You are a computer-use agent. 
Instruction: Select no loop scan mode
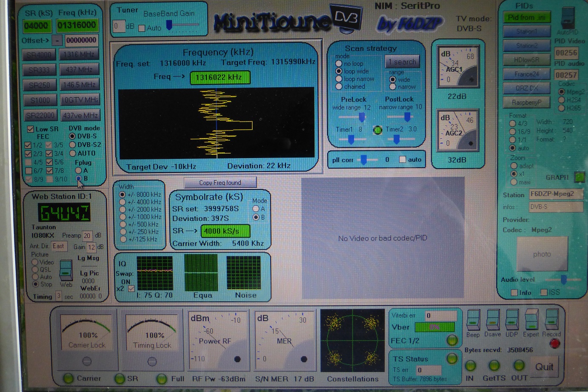click(339, 63)
